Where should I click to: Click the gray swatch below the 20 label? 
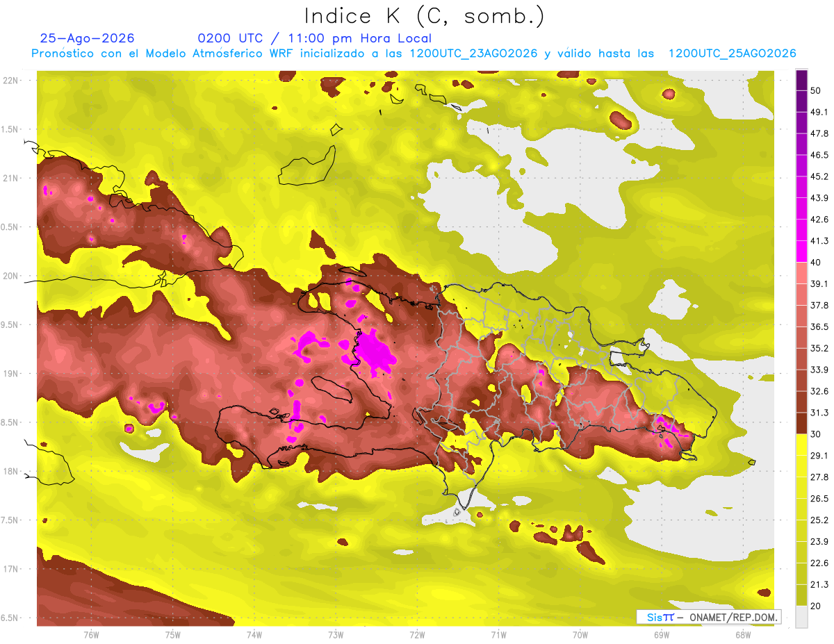pos(801,616)
